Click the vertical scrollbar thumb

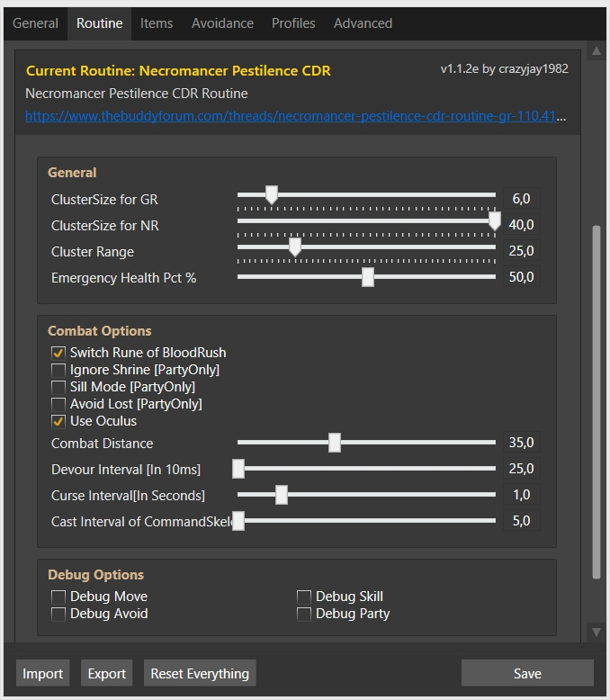tap(595, 400)
